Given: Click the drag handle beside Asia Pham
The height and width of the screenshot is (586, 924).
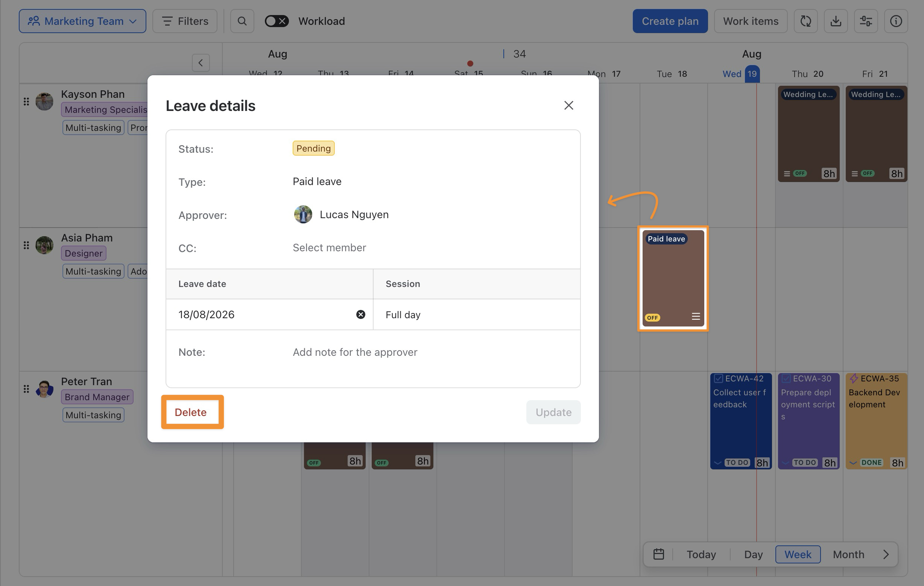Looking at the screenshot, I should pos(26,245).
